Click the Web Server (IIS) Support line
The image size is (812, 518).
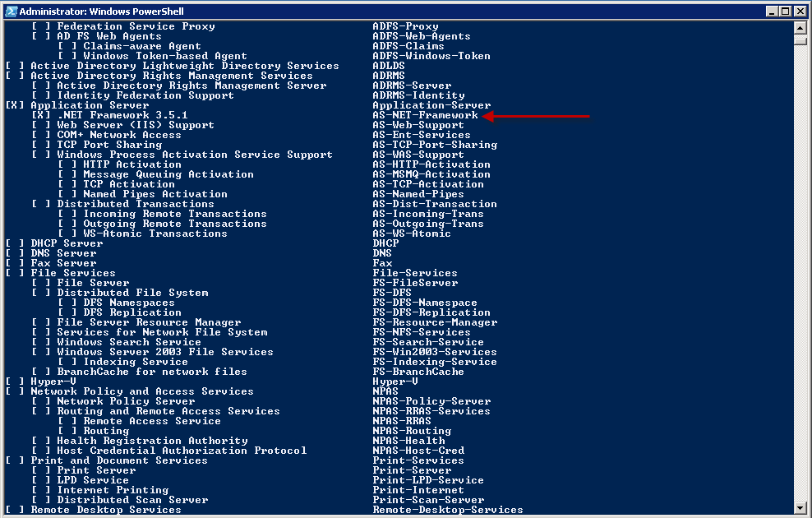click(x=136, y=125)
